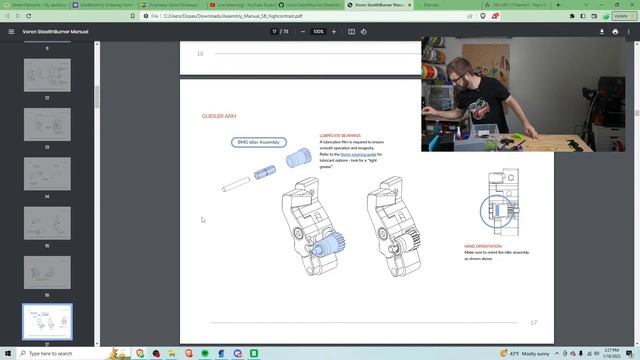Open page 12 thumbnail

point(47,75)
